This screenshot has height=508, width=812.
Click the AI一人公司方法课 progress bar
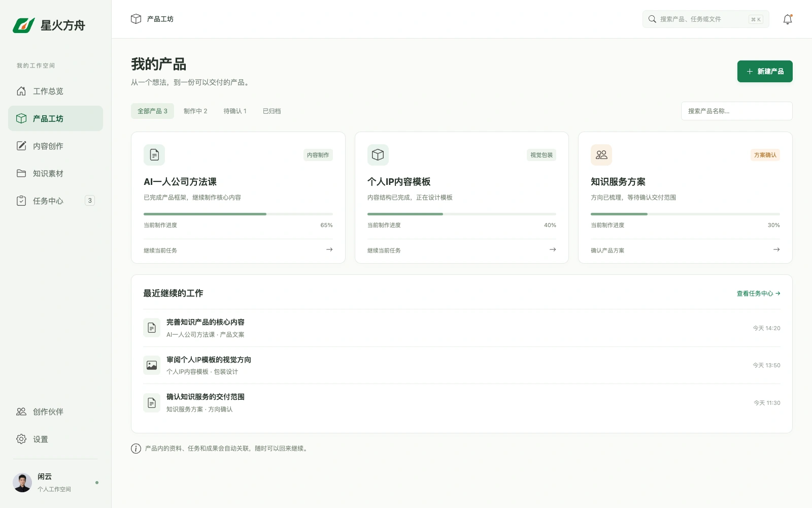click(238, 214)
